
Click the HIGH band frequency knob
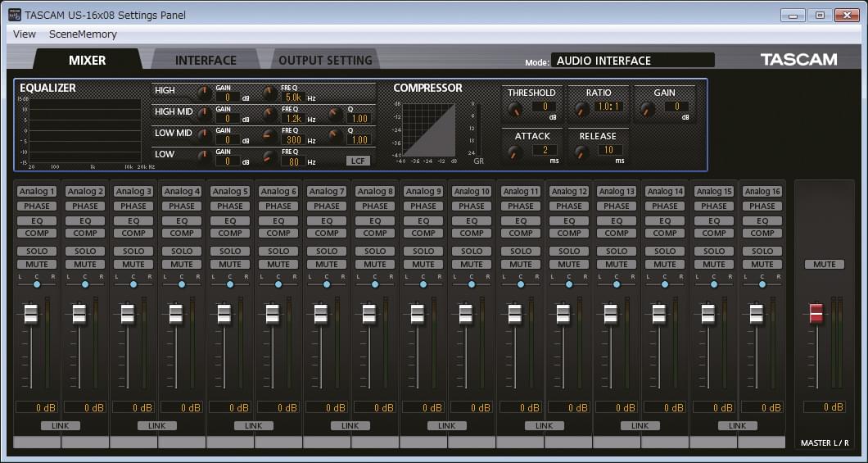270,93
